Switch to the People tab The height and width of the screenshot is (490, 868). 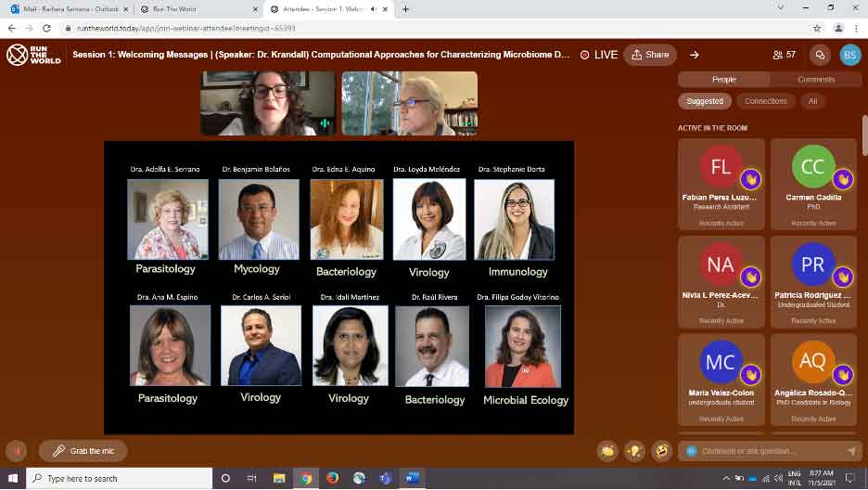[x=724, y=80]
